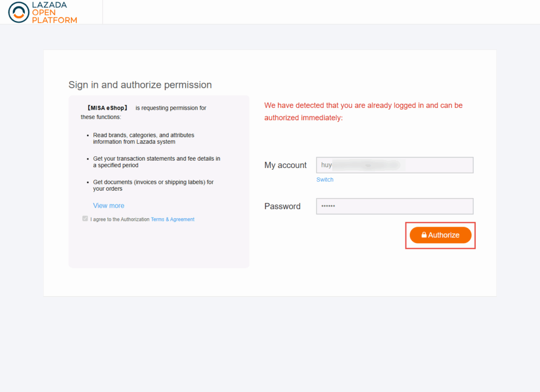
Task: Click the I agree to the Authorization text
Action: 120,219
